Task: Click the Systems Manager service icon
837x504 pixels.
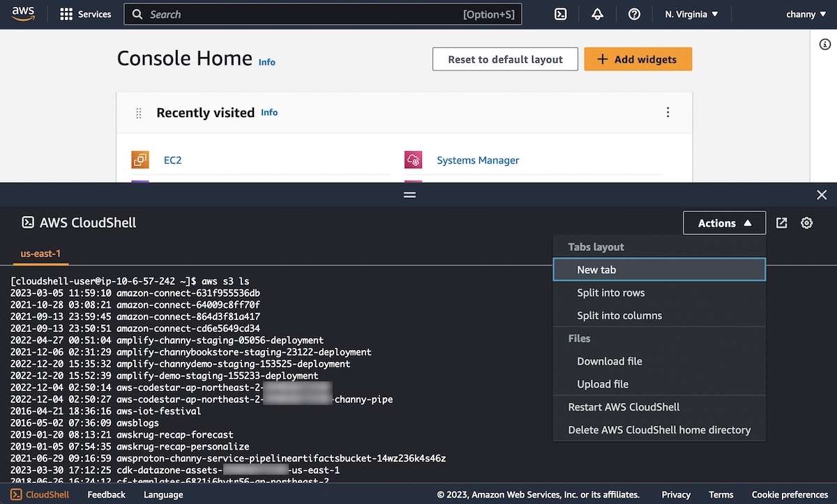Action: (x=414, y=160)
